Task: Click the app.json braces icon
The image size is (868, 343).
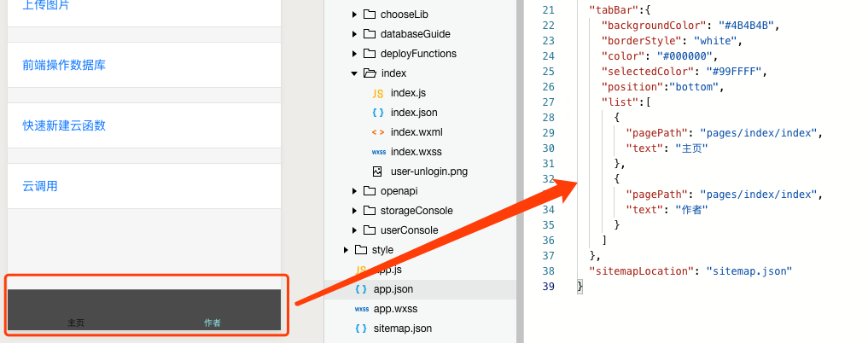Action: 361,289
